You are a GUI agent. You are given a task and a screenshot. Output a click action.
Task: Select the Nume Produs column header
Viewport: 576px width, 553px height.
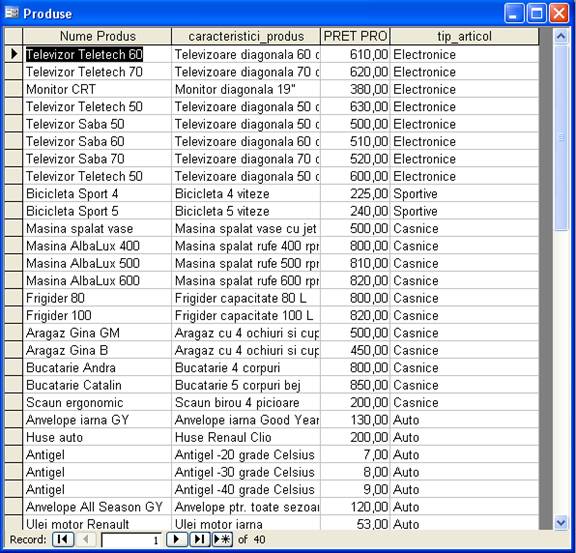tap(97, 36)
